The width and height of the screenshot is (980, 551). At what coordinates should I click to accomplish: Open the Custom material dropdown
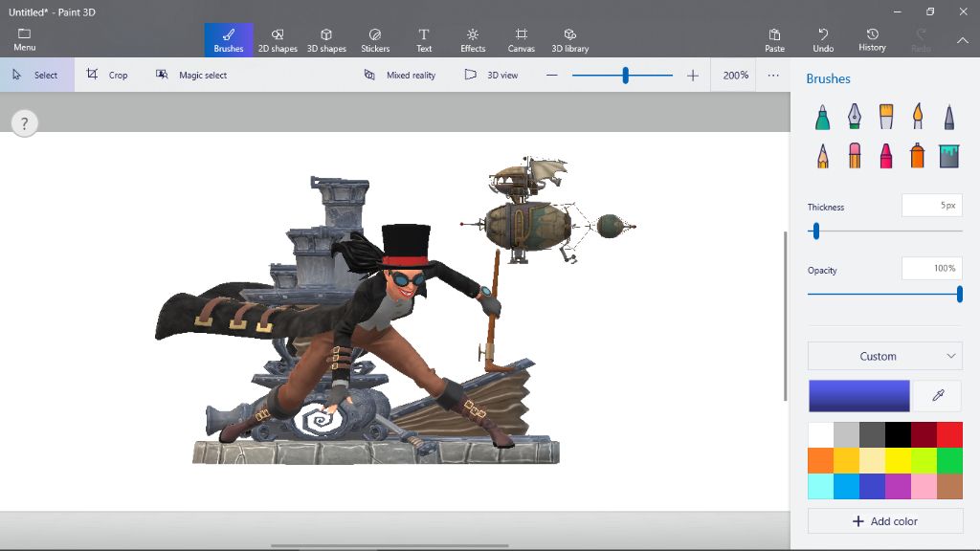(x=885, y=356)
